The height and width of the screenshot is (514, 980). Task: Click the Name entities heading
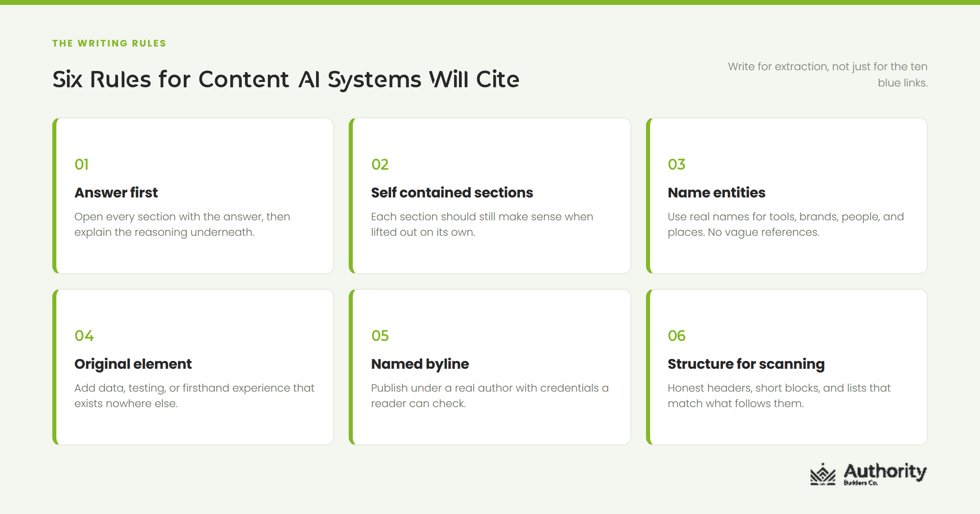717,193
